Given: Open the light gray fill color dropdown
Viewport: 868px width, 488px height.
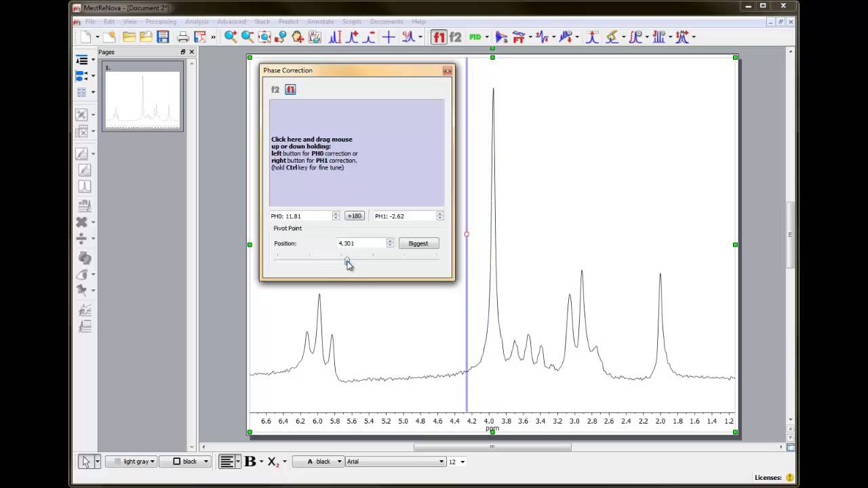Looking at the screenshot, I should tap(132, 462).
